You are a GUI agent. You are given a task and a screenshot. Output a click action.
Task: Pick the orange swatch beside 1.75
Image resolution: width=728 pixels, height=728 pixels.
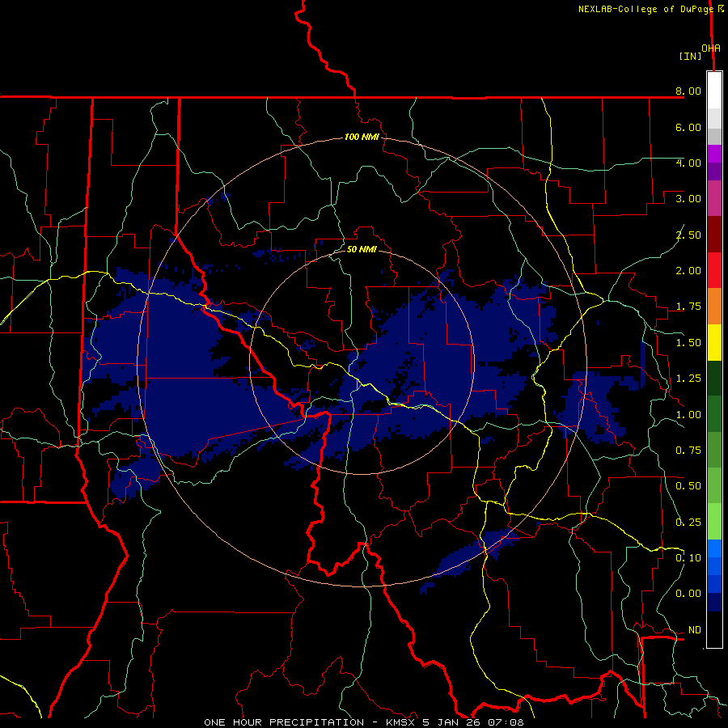pos(714,307)
